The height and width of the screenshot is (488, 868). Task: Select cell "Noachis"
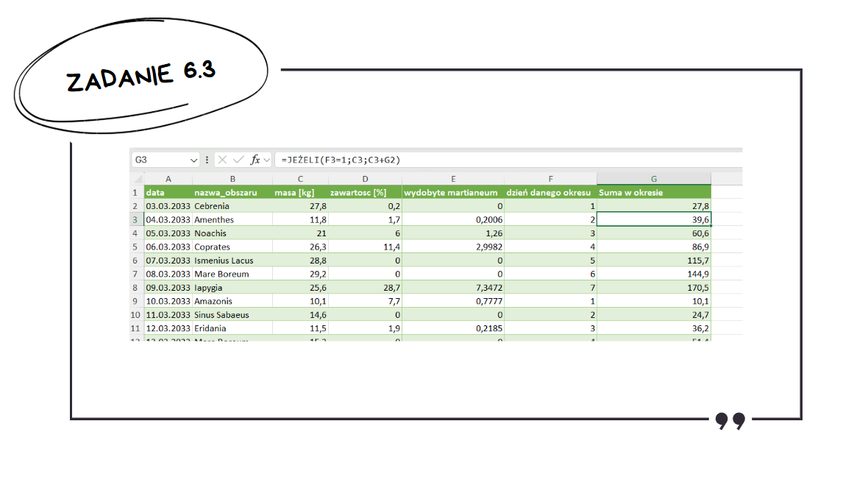pos(232,233)
